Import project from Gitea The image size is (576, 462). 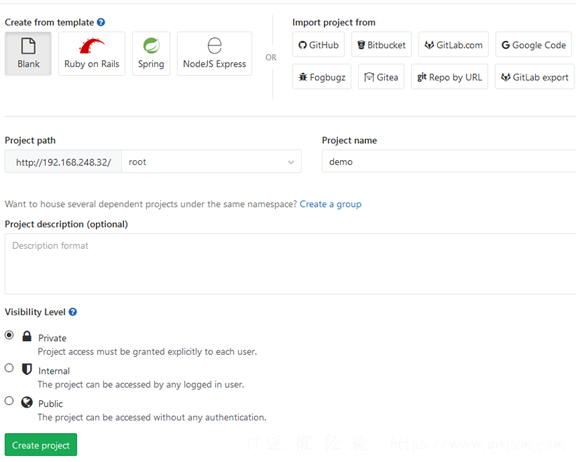tap(381, 77)
